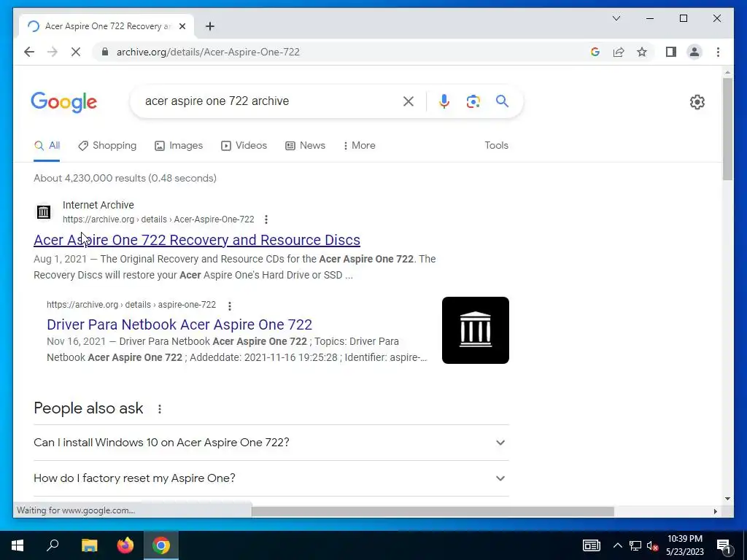747x560 pixels.
Task: Go to the Google logo homepage
Action: 64,102
